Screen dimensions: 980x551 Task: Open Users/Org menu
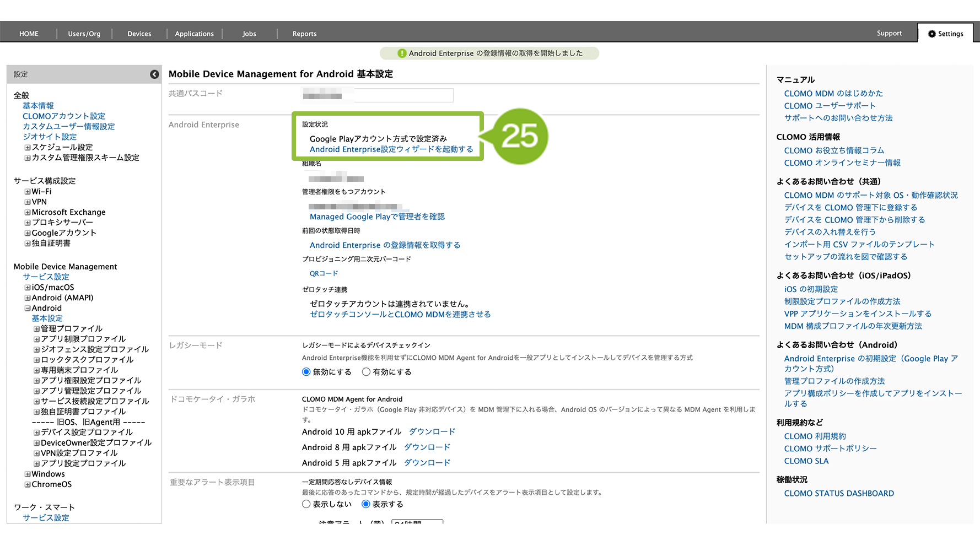click(84, 34)
